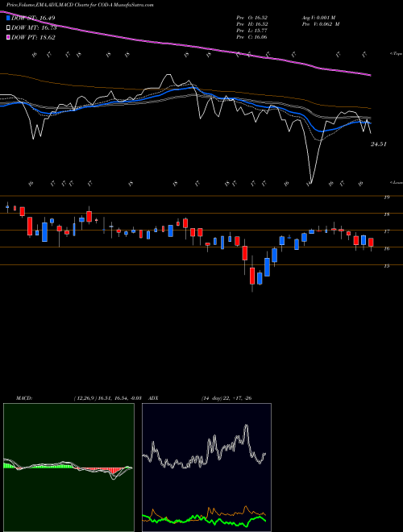This screenshot has width=403, height=532.
Task: Click the blue DOW ST legend swatch
Action: (9, 18)
